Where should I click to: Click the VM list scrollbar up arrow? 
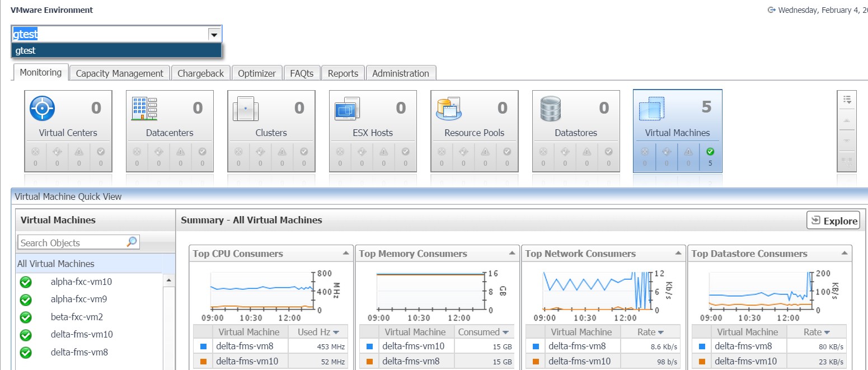click(169, 280)
